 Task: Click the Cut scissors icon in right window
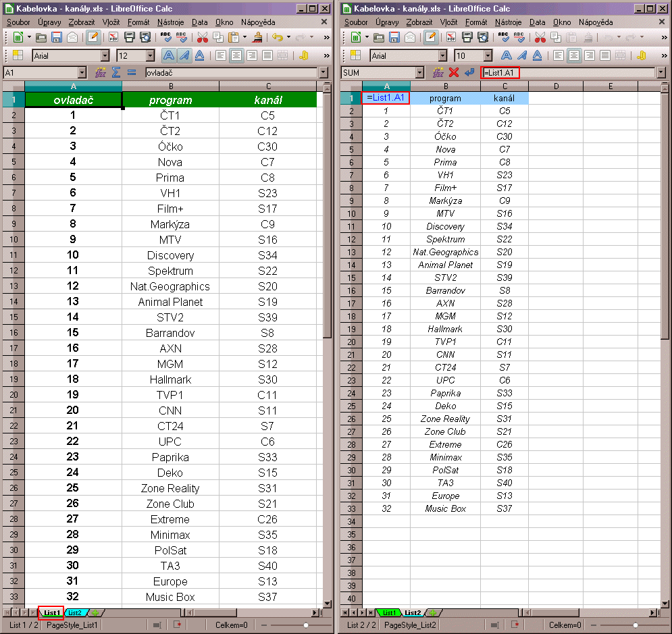(x=540, y=38)
